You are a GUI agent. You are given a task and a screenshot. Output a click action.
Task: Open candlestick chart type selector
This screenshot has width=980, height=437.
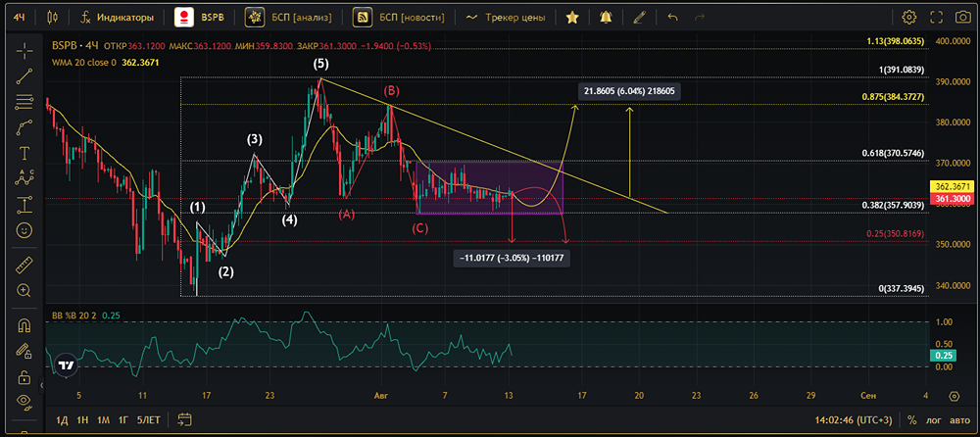tap(52, 18)
